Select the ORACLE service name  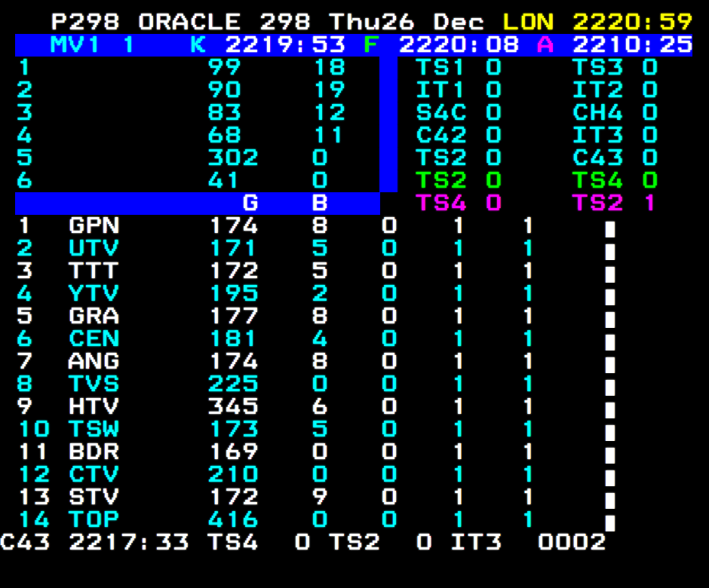point(189,22)
